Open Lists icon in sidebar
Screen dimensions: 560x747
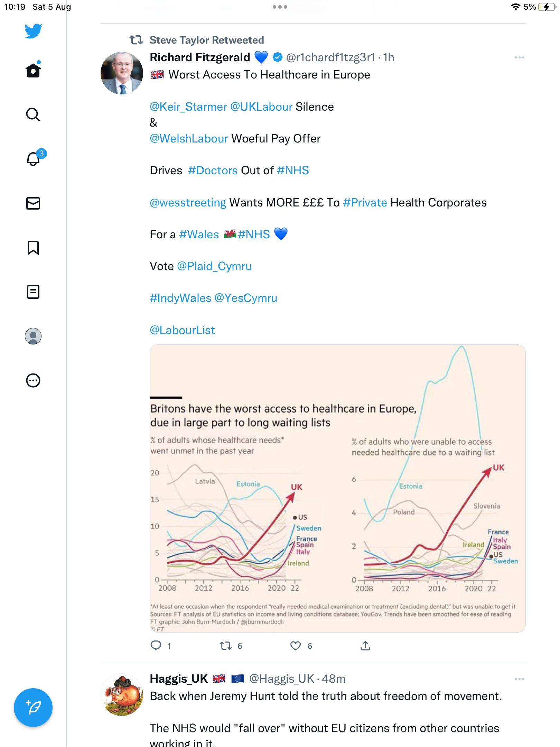click(x=33, y=292)
